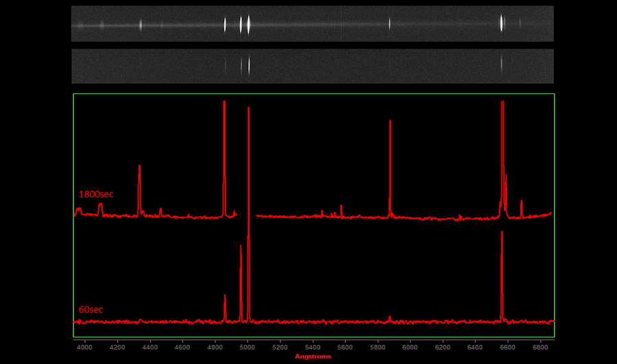Click the 1800sec spectrum label

[96, 194]
